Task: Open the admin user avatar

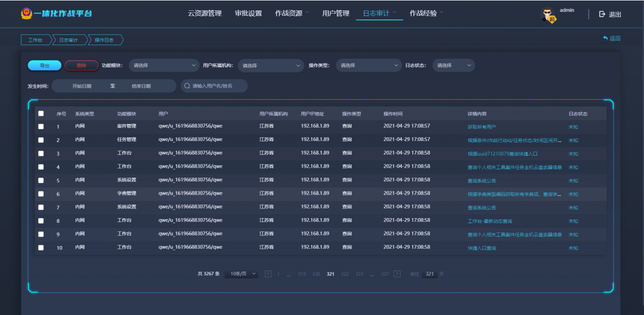Action: [549, 15]
